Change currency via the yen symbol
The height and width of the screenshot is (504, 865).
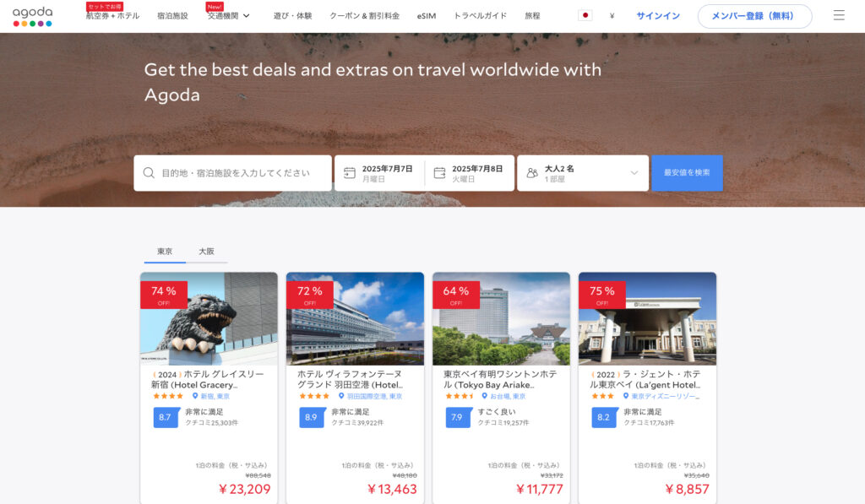[x=612, y=16]
